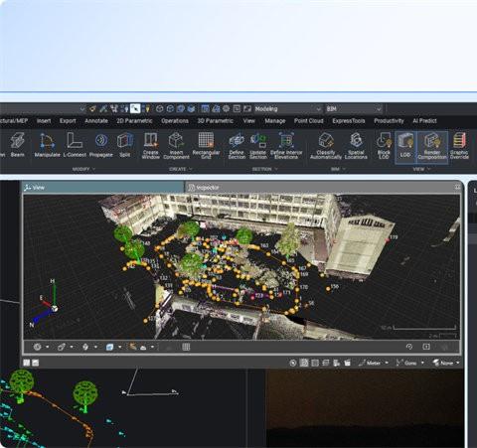Click the first icon left of viewer bottom bar
The height and width of the screenshot is (448, 477).
click(27, 363)
